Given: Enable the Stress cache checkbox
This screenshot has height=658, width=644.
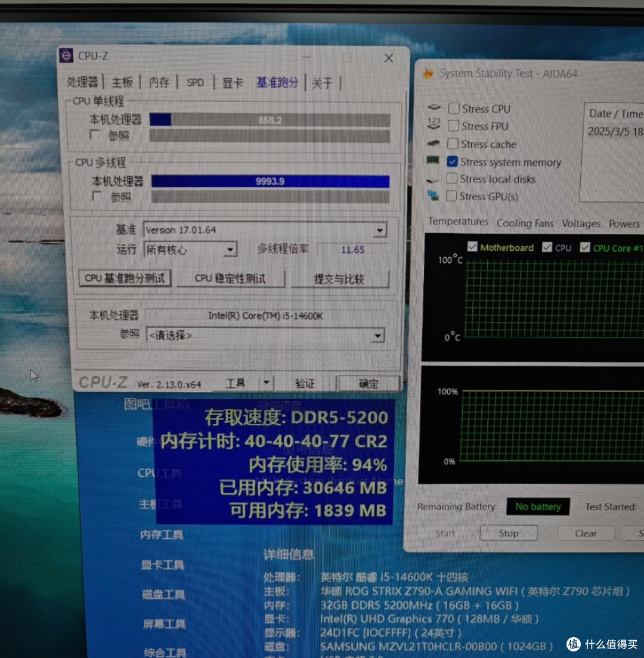Looking at the screenshot, I should [x=453, y=144].
